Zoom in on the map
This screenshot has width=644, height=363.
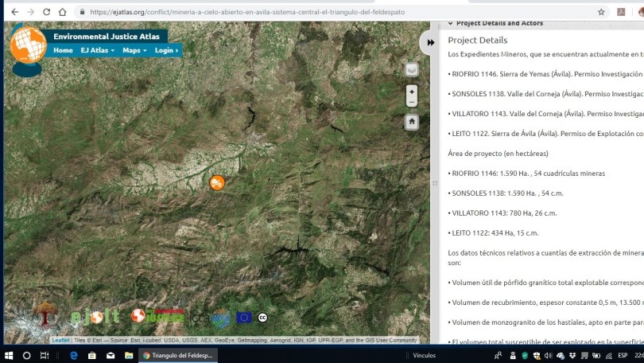[x=412, y=92]
